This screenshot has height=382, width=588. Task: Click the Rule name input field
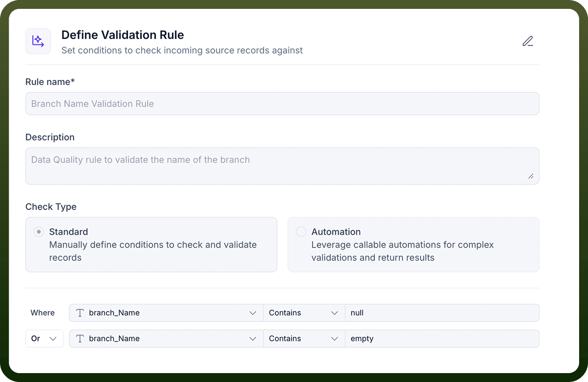[x=282, y=103]
